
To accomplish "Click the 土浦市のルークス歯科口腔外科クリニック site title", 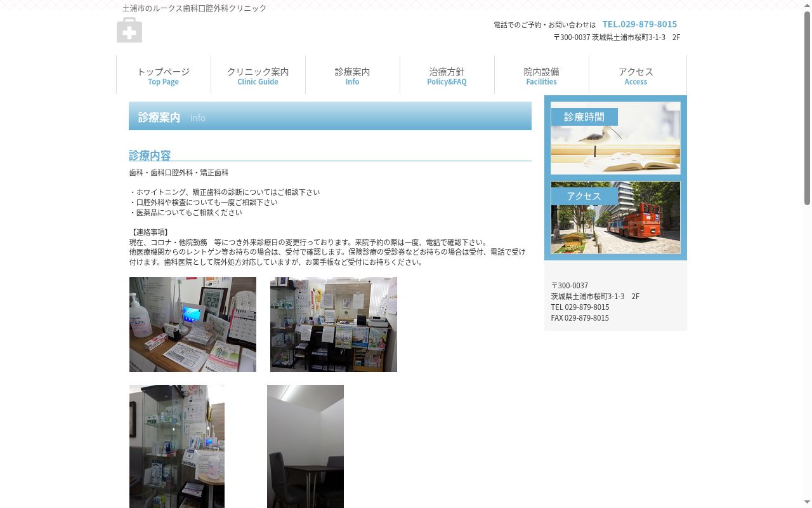I will [194, 8].
